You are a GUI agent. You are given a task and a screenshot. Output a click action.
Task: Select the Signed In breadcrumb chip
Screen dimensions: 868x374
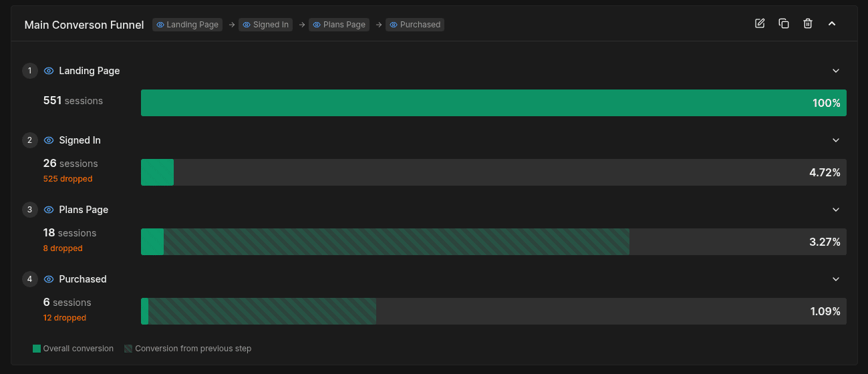click(x=266, y=25)
